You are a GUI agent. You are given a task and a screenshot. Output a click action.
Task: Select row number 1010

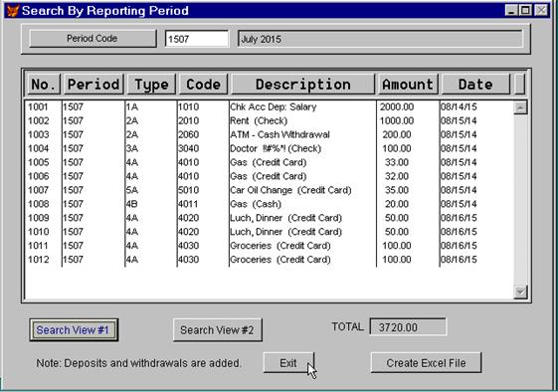(270, 232)
